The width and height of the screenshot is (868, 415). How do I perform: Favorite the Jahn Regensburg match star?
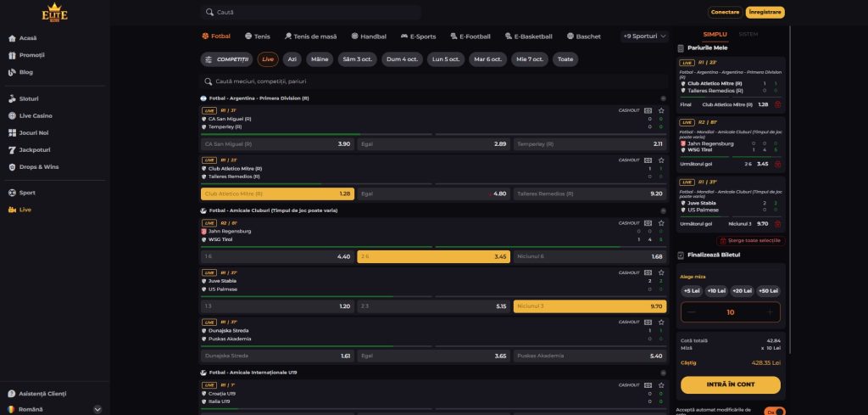click(661, 223)
